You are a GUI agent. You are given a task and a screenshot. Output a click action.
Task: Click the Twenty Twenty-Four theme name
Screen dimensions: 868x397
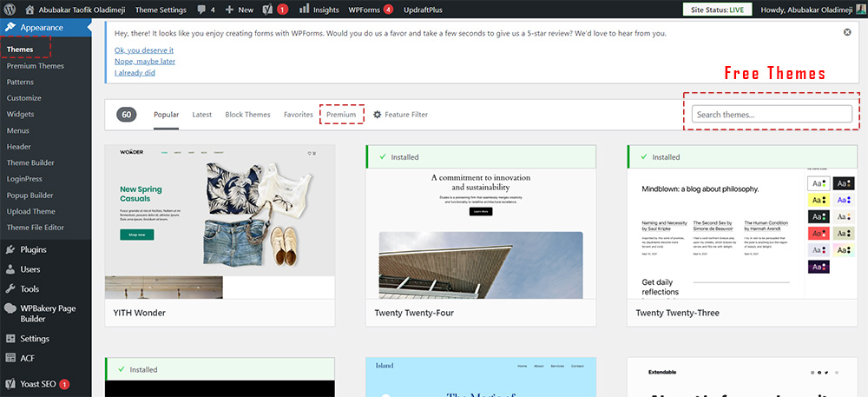pyautogui.click(x=414, y=313)
